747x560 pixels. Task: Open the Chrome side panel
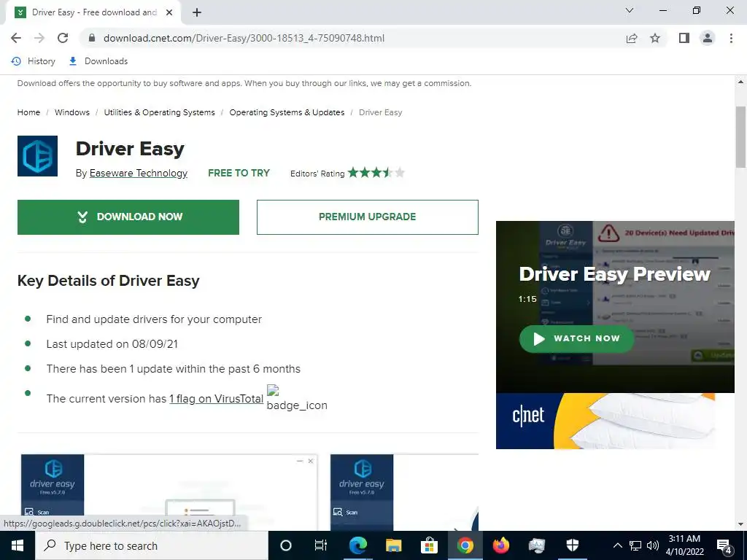click(x=684, y=38)
